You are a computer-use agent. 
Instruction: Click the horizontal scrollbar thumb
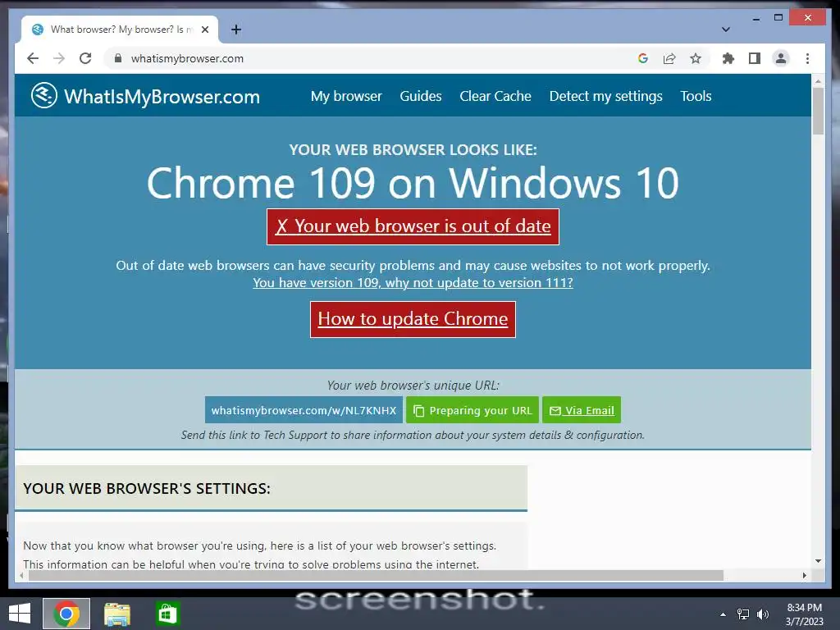click(x=376, y=575)
